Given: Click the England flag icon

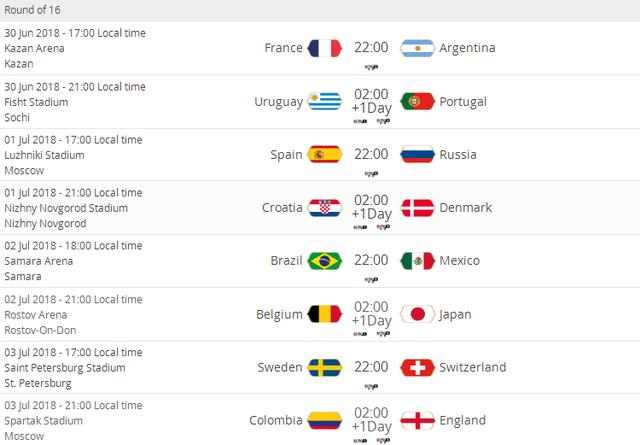Looking at the screenshot, I should click(x=417, y=421).
